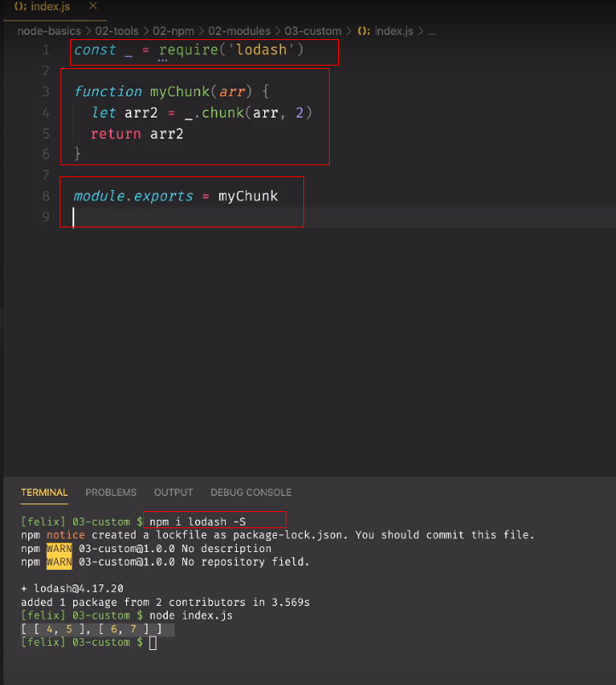Click the myChunk function name on line 3
The height and width of the screenshot is (685, 616).
click(180, 92)
